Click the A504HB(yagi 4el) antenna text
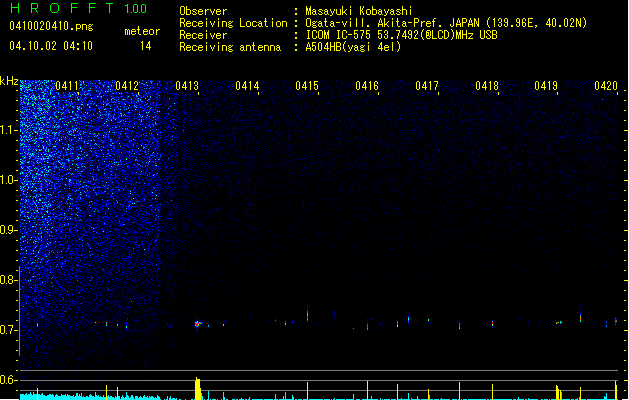 [x=353, y=47]
